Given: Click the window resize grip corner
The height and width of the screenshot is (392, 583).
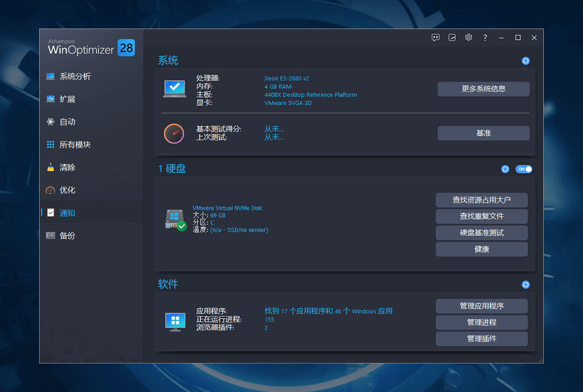Looking at the screenshot, I should point(540,360).
